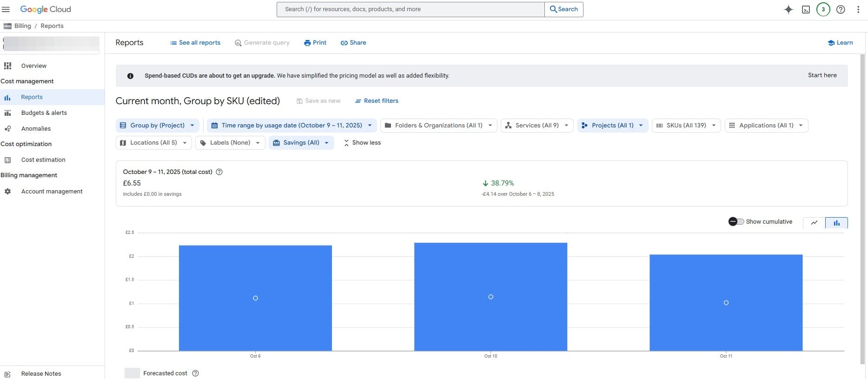Open notifications badge showing 3

click(x=823, y=9)
